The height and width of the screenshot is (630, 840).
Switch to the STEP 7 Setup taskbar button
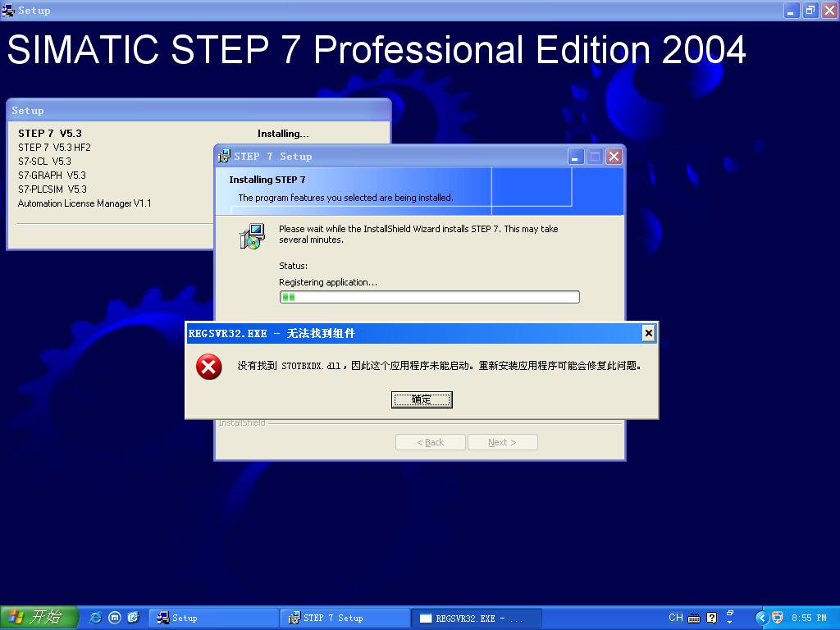[x=345, y=618]
